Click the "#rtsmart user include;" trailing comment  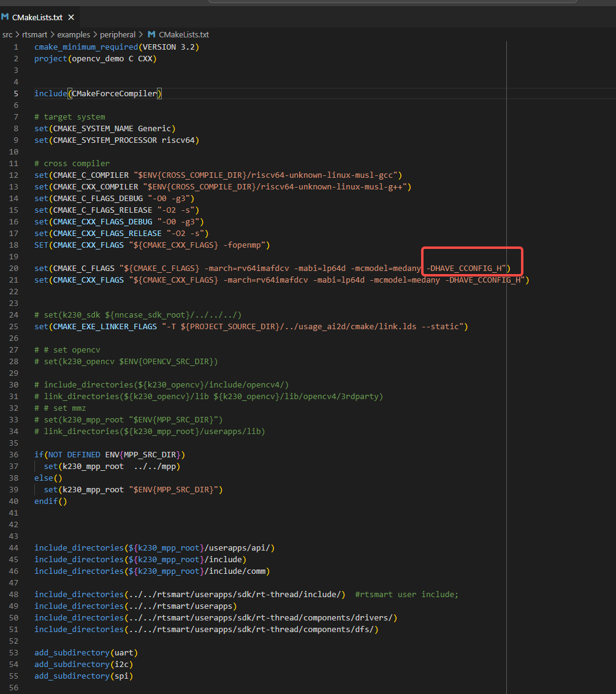coord(406,595)
